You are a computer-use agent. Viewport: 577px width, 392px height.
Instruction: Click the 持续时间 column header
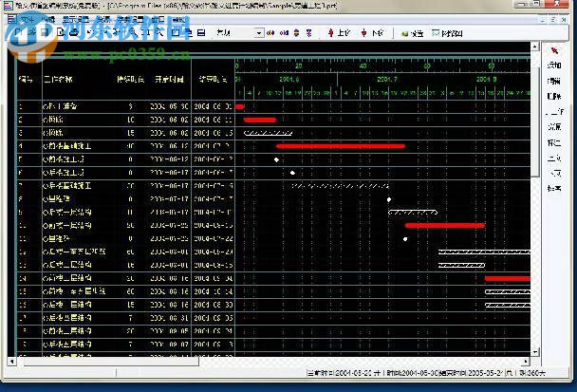click(130, 79)
